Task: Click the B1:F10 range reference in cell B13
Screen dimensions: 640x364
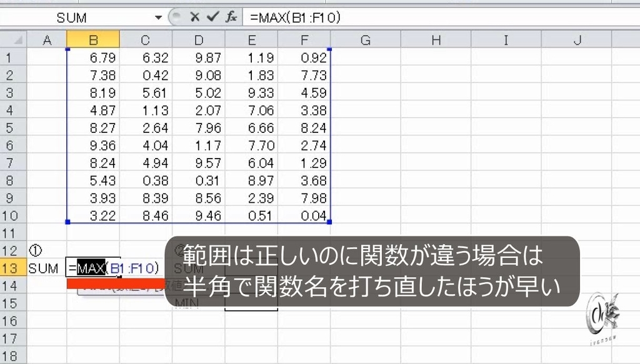Action: click(132, 268)
